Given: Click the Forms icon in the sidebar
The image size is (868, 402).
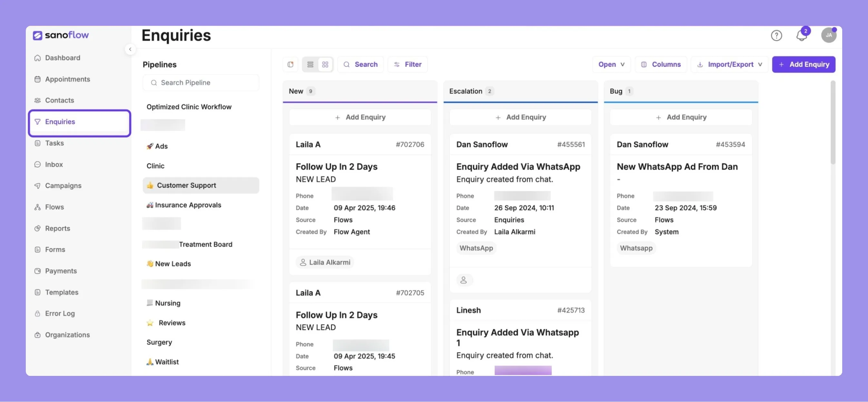Looking at the screenshot, I should [37, 250].
